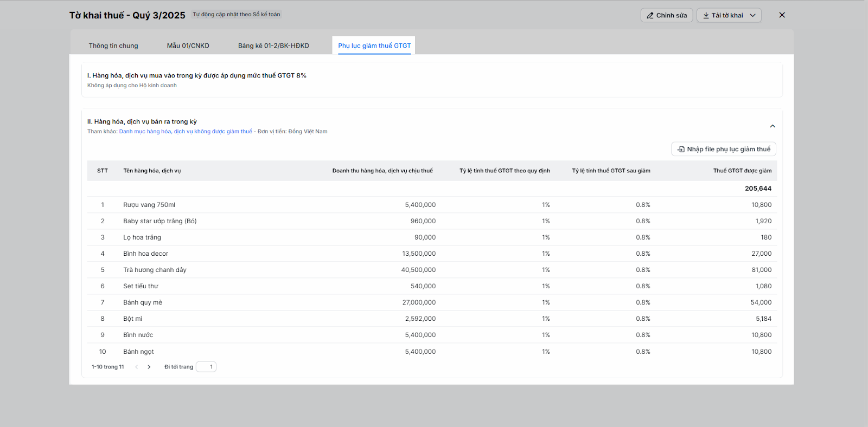
Task: Switch to the Thông tin chung tab
Action: point(113,46)
